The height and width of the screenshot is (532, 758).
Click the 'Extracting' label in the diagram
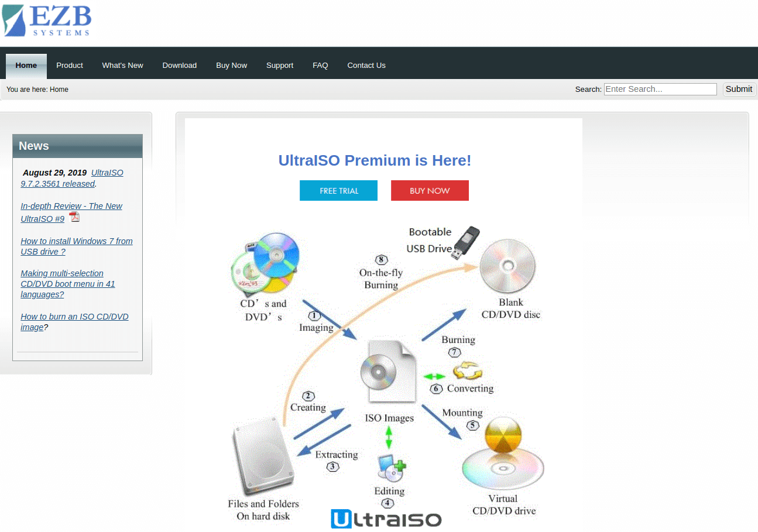click(x=337, y=455)
